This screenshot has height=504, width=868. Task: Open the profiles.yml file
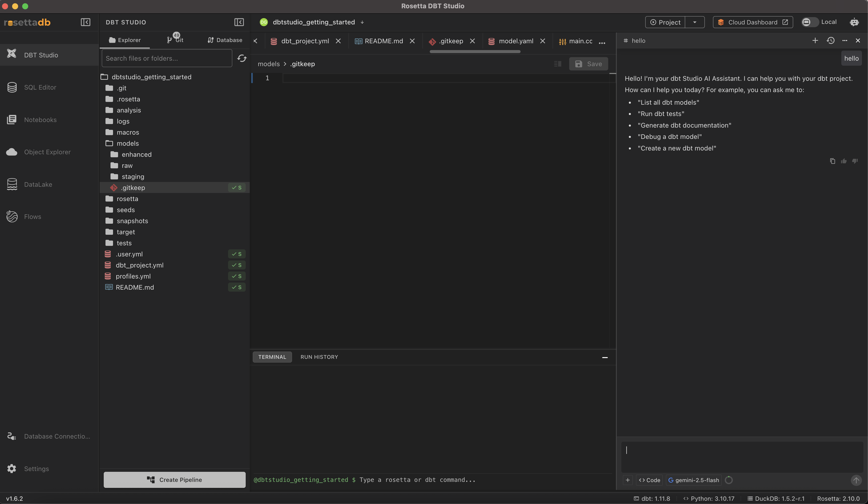point(175,276)
